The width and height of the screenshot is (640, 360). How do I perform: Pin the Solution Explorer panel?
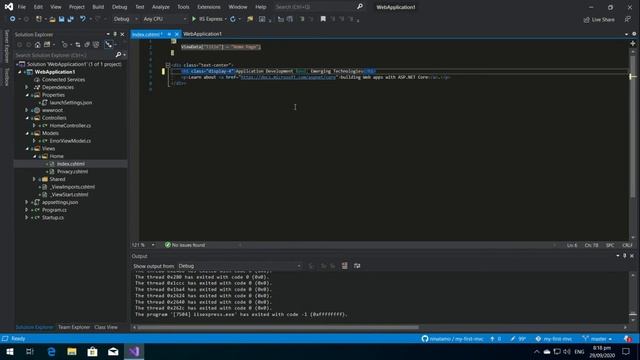pos(115,34)
